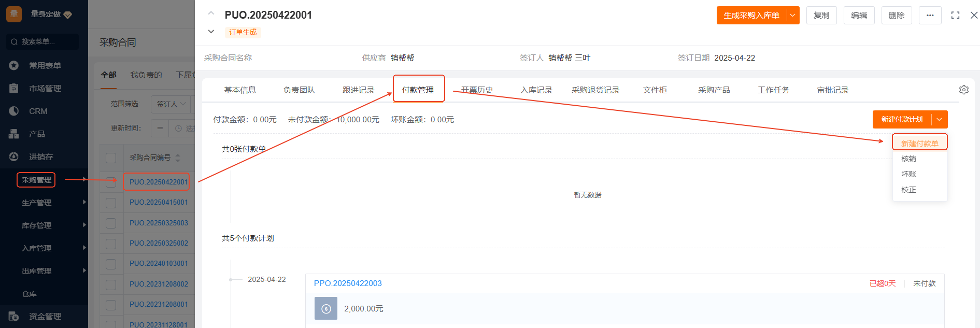Select 核销 from dropdown menu
980x328 pixels.
coord(920,159)
